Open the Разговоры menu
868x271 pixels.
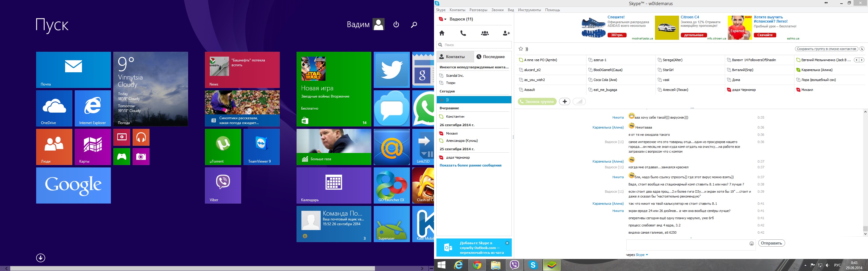(x=478, y=10)
